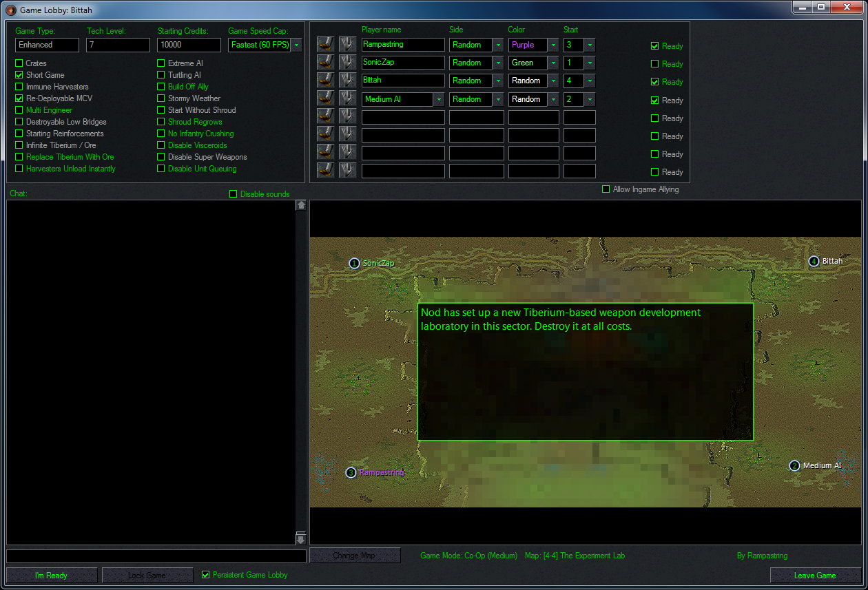This screenshot has width=868, height=590.
Task: Click the Change Map button
Action: click(x=355, y=556)
